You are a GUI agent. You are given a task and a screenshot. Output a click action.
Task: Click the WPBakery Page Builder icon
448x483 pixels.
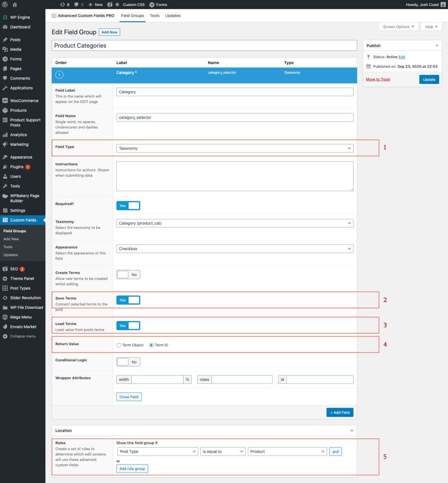(x=5, y=196)
